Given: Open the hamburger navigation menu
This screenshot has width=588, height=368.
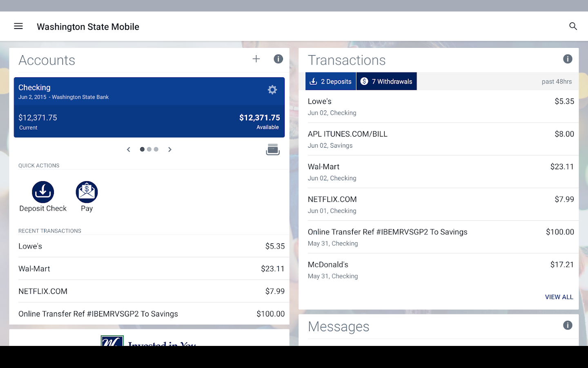Looking at the screenshot, I should click(x=18, y=26).
